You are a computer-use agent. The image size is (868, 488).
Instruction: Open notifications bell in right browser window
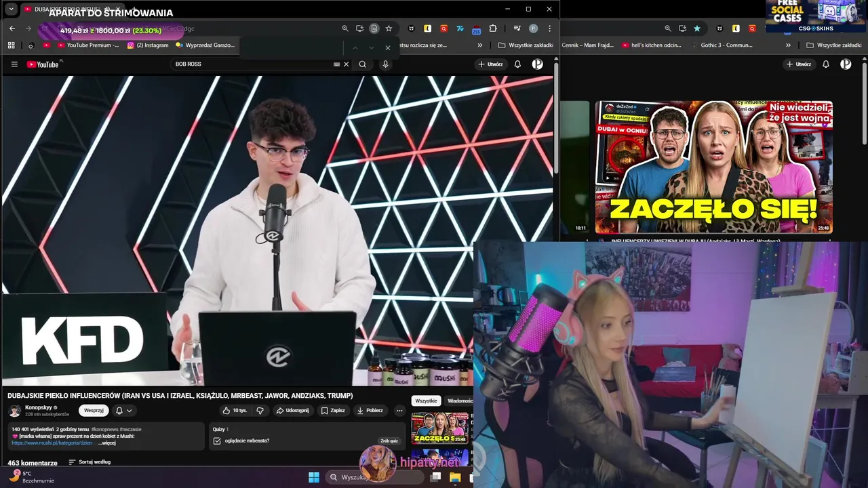(826, 64)
